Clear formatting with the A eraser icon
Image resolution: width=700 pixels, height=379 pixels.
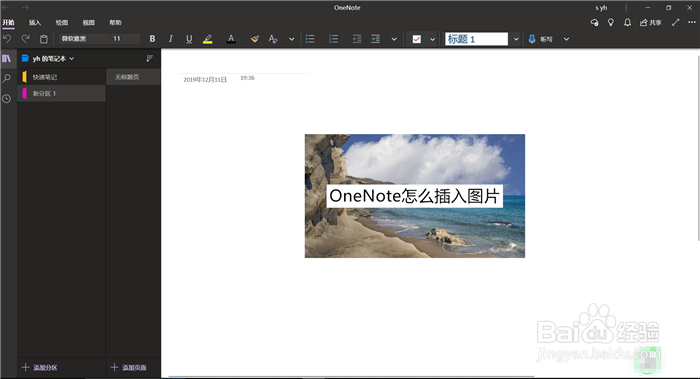(x=273, y=39)
